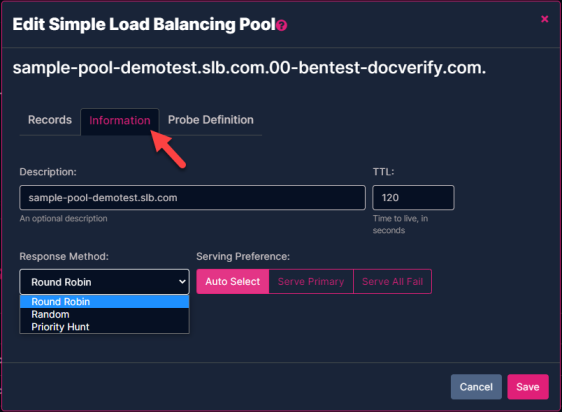
Task: Click the Cancel button
Action: (x=476, y=387)
